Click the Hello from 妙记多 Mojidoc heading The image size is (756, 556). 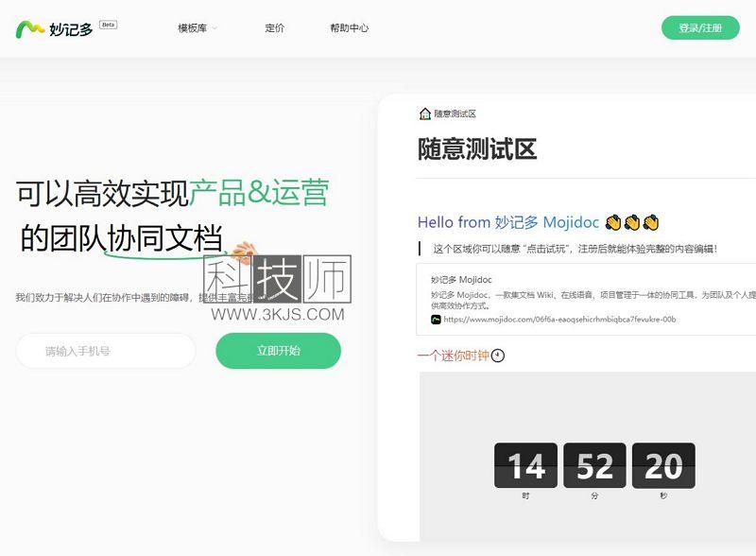[508, 222]
